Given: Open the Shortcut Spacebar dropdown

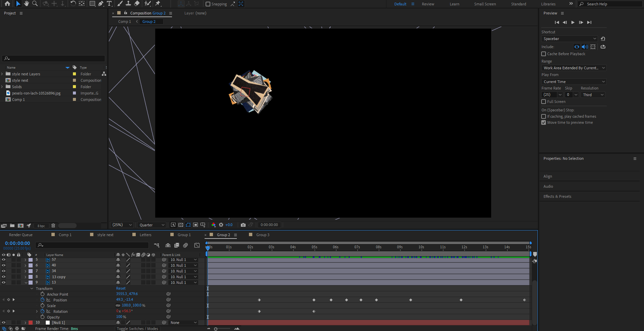Looking at the screenshot, I should pos(569,39).
